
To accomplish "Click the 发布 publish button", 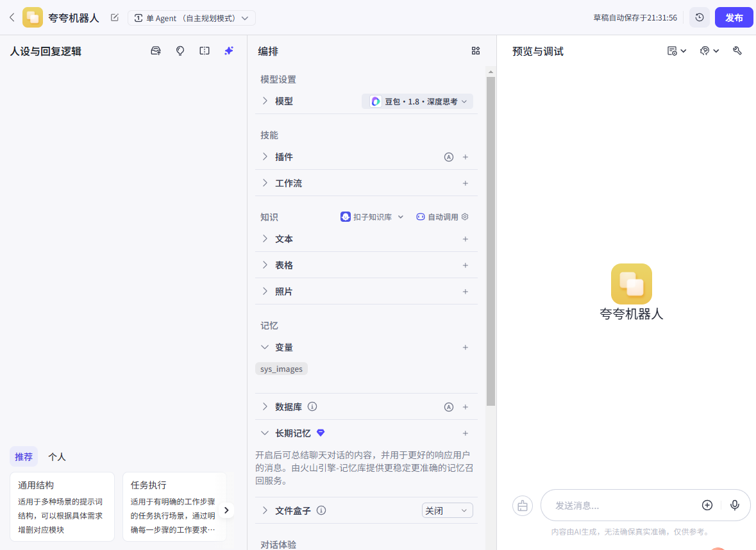I will click(734, 17).
